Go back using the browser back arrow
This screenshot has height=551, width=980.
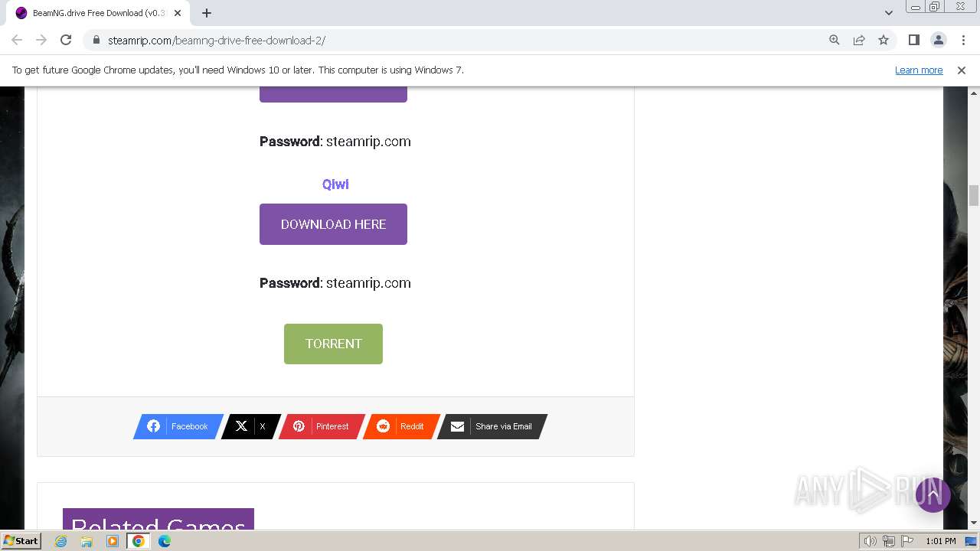point(17,40)
